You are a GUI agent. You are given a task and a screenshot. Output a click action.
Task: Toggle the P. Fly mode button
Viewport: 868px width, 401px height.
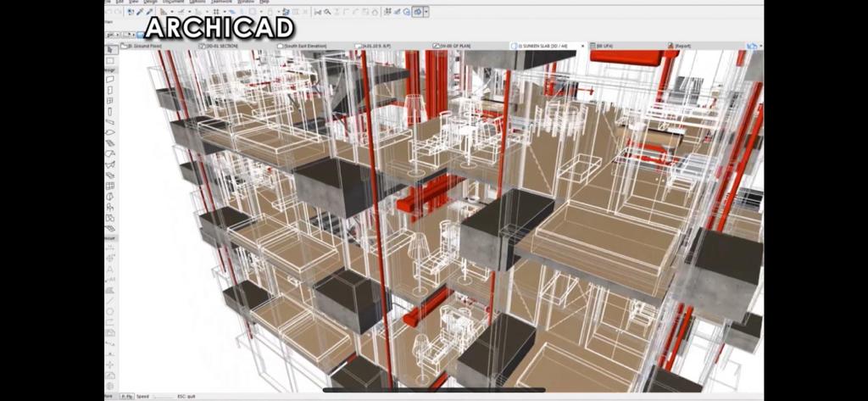(x=127, y=397)
